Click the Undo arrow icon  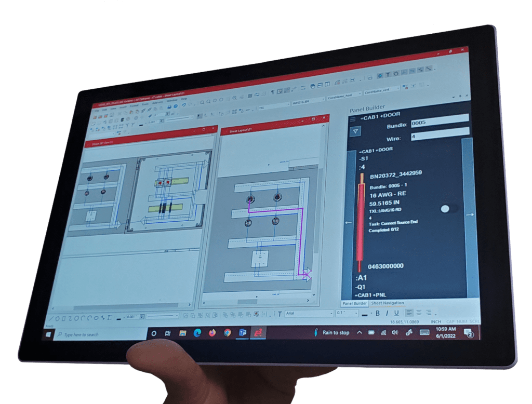pyautogui.click(x=183, y=105)
